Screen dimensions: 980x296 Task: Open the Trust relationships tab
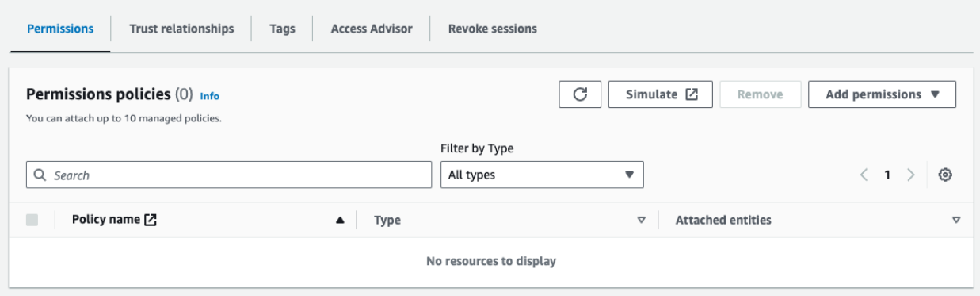181,29
